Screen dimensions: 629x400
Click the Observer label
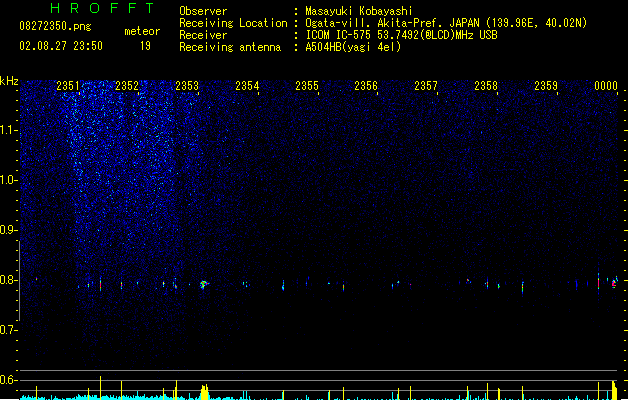(x=203, y=11)
